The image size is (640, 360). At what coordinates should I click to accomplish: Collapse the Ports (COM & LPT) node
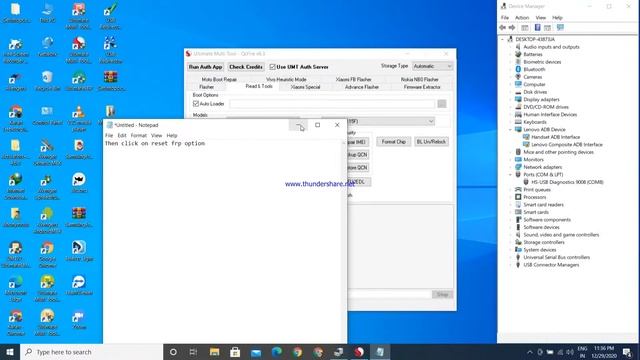point(510,175)
